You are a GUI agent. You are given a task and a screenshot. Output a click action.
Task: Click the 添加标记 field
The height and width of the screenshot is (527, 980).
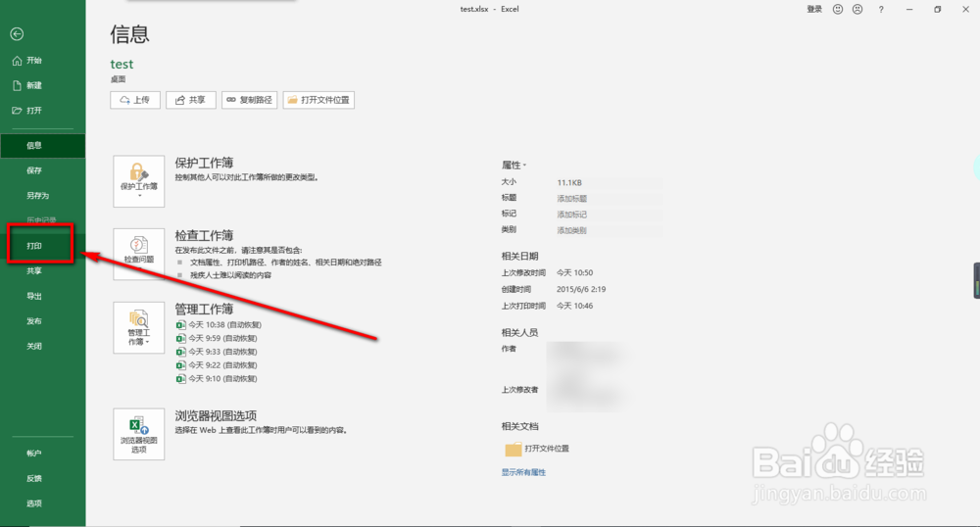click(x=609, y=215)
